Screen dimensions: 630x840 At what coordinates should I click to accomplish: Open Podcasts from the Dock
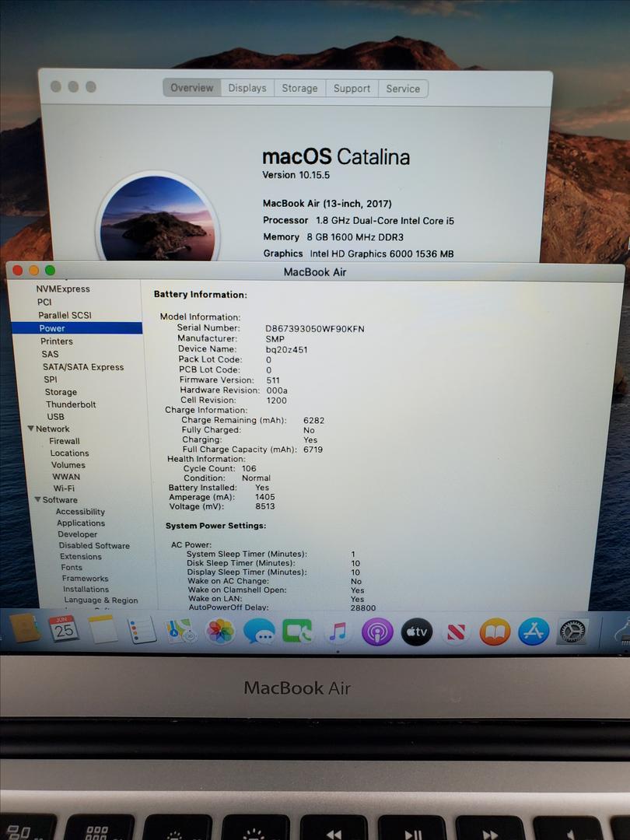(377, 632)
